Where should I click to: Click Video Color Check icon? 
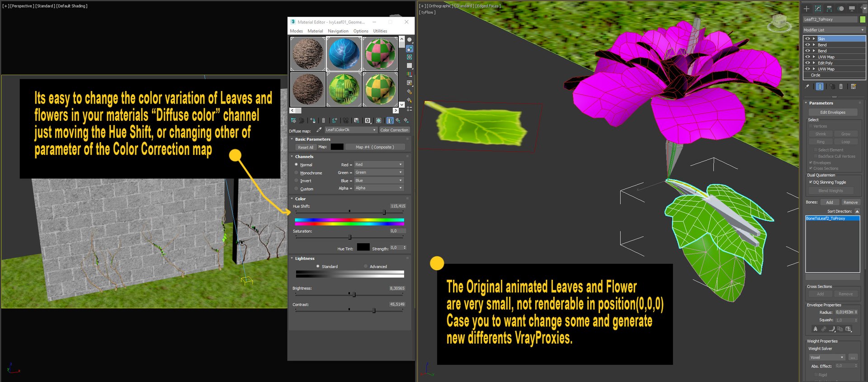click(x=410, y=74)
